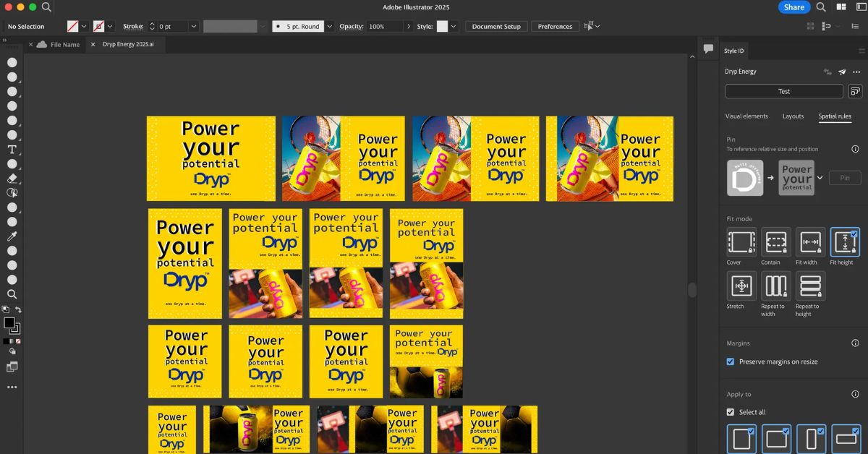Select the Fit width fit mode
This screenshot has width=868, height=454.
(x=810, y=243)
